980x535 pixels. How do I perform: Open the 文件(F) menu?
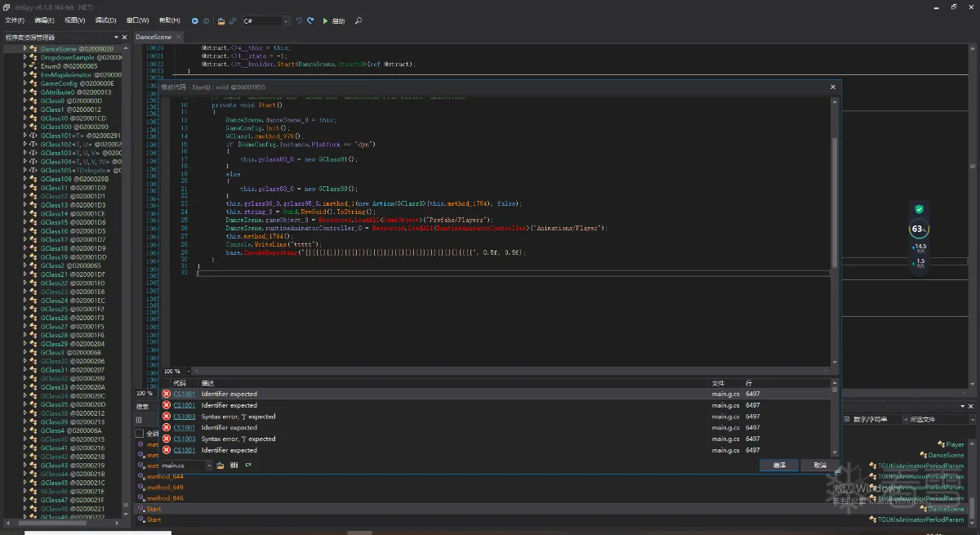15,20
